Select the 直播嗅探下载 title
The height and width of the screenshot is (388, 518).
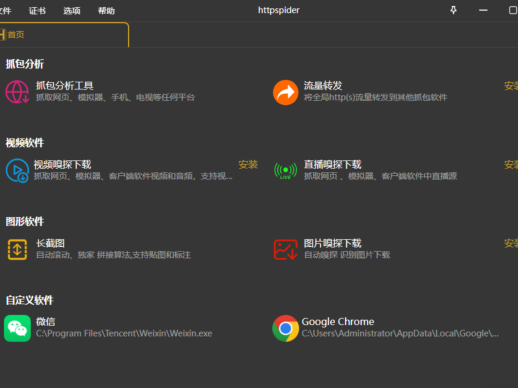pos(332,165)
